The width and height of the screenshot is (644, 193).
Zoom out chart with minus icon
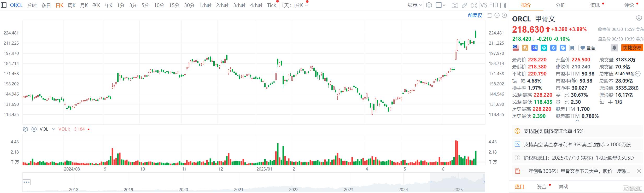(x=497, y=15)
